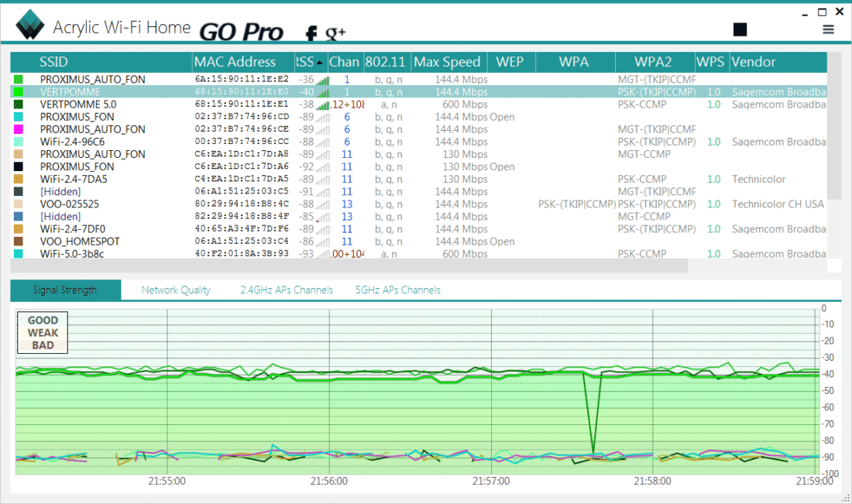Click the 600 Mbps speed for VERTPOMME 5.0
Image resolution: width=852 pixels, height=504 pixels.
pyautogui.click(x=465, y=105)
